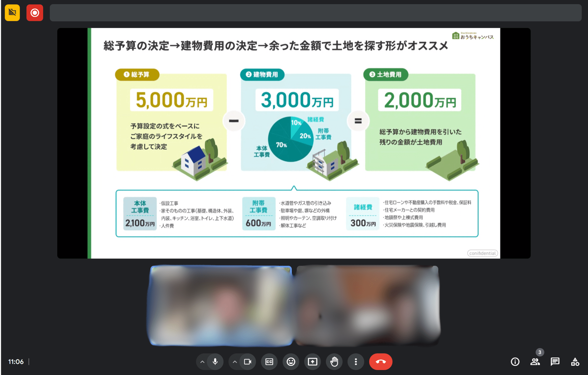Viewport: 588px width, 375px height.
Task: Click the present screen icon
Action: pyautogui.click(x=313, y=361)
